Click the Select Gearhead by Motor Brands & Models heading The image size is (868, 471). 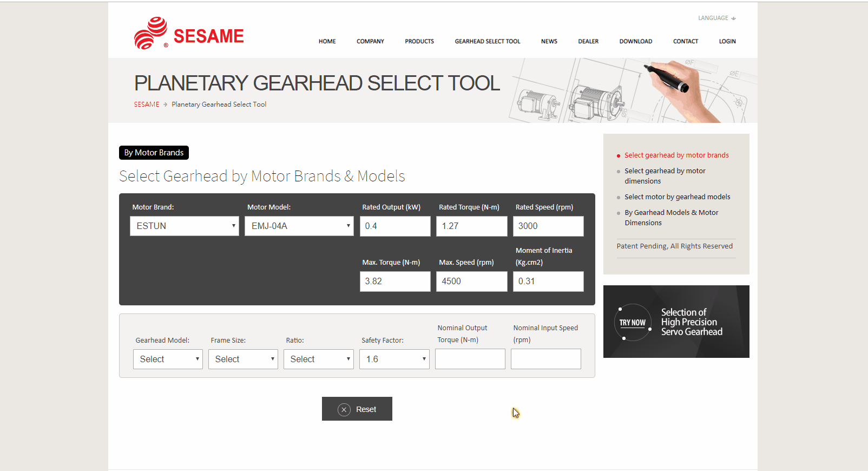tap(262, 176)
